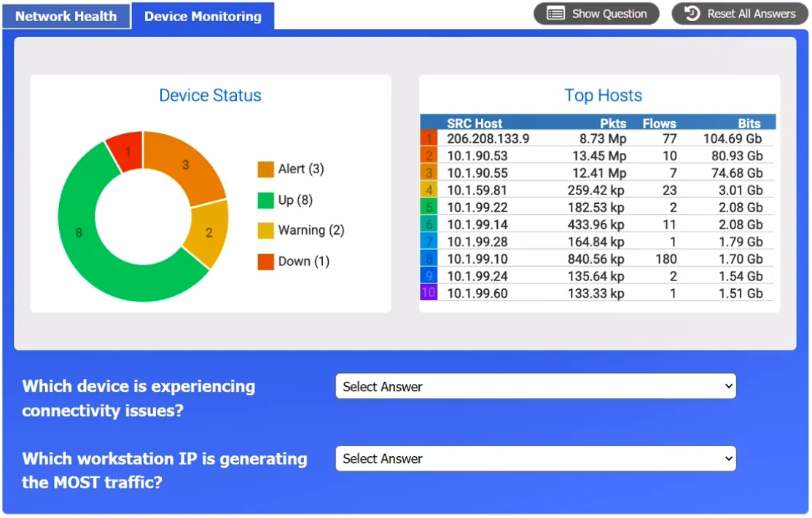Click the Bits column header
Image resolution: width=812 pixels, height=518 pixels.
[x=749, y=123]
